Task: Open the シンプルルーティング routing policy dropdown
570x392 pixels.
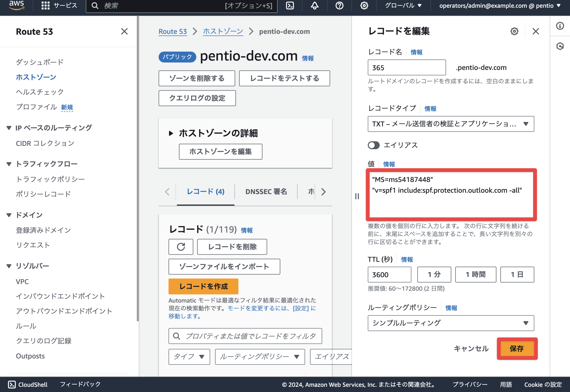Action: 451,323
